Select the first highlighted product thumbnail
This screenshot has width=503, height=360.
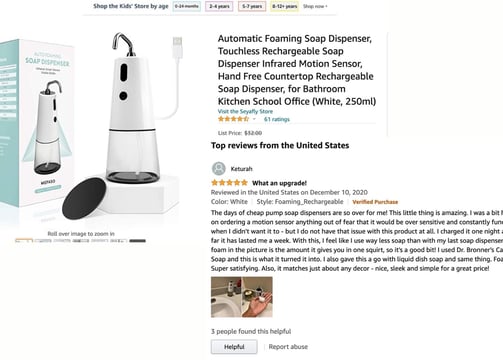click(x=24, y=240)
